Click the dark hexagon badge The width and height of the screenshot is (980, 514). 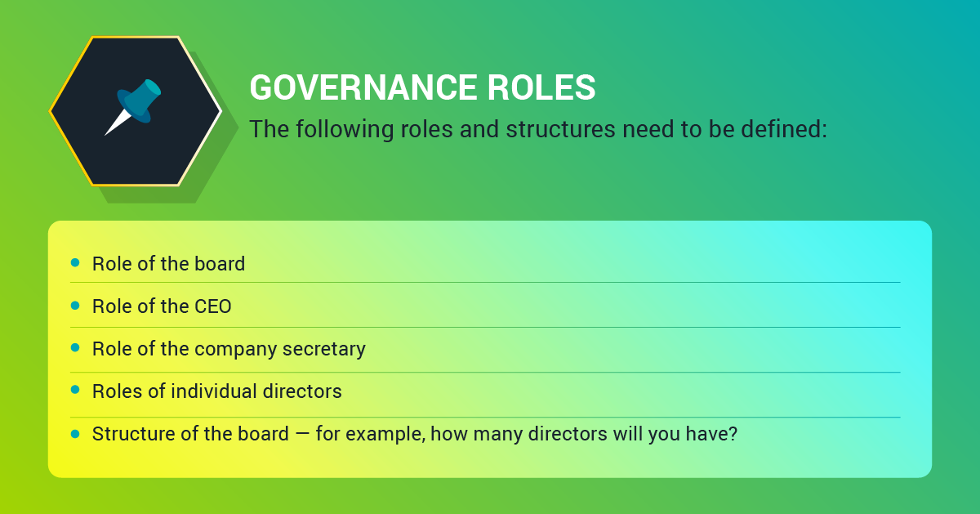tap(136, 110)
